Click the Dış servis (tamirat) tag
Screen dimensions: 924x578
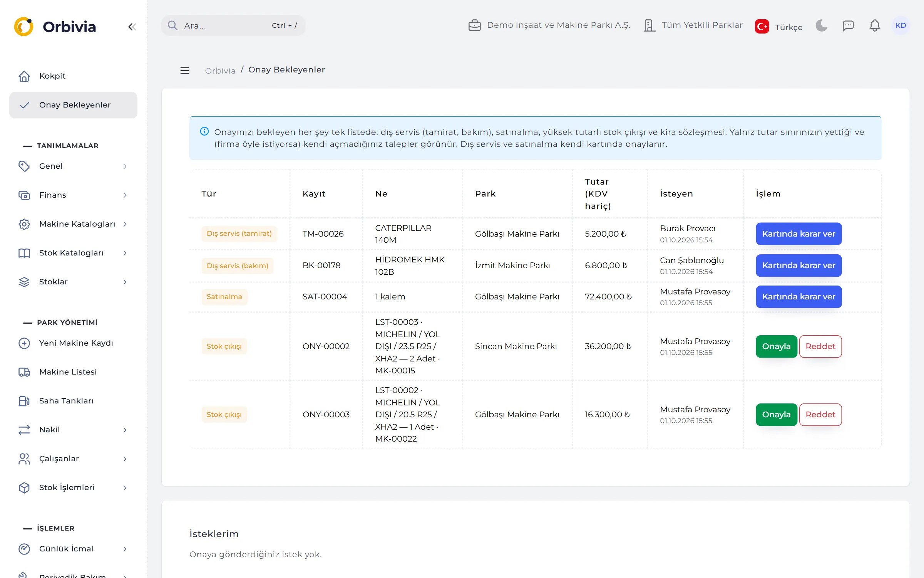(x=239, y=234)
